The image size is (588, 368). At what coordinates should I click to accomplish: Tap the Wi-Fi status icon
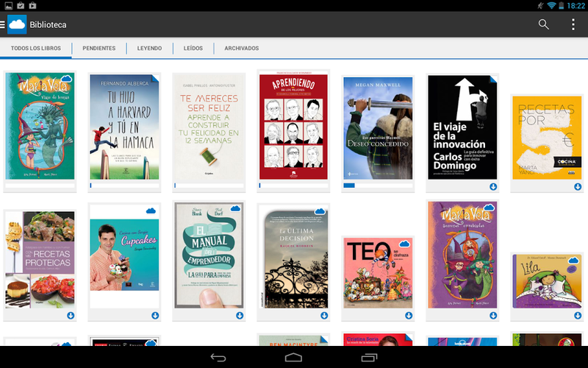(x=551, y=5)
